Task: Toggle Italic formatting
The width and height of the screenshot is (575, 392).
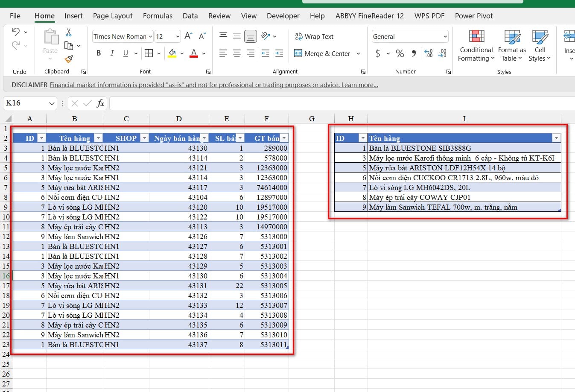Action: coord(112,53)
